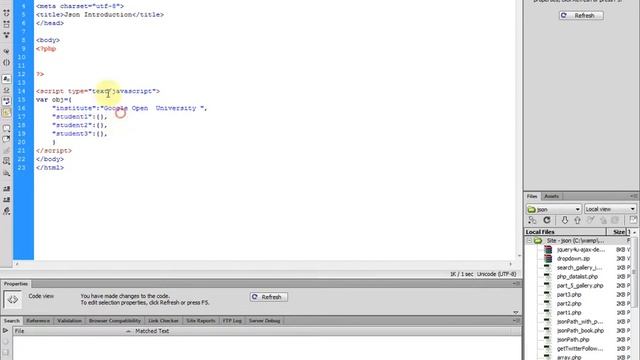The width and height of the screenshot is (640, 360).
Task: Click the Indent Code icon
Action: [x=7, y=189]
